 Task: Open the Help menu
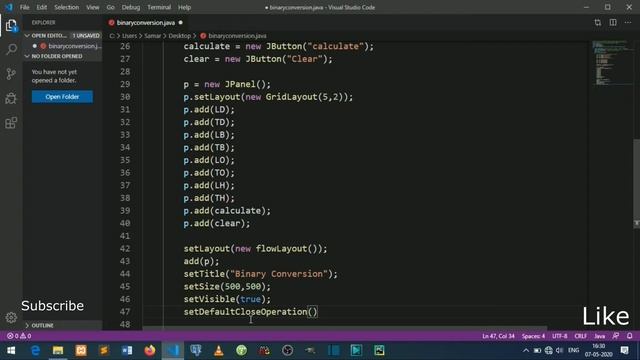[x=184, y=7]
